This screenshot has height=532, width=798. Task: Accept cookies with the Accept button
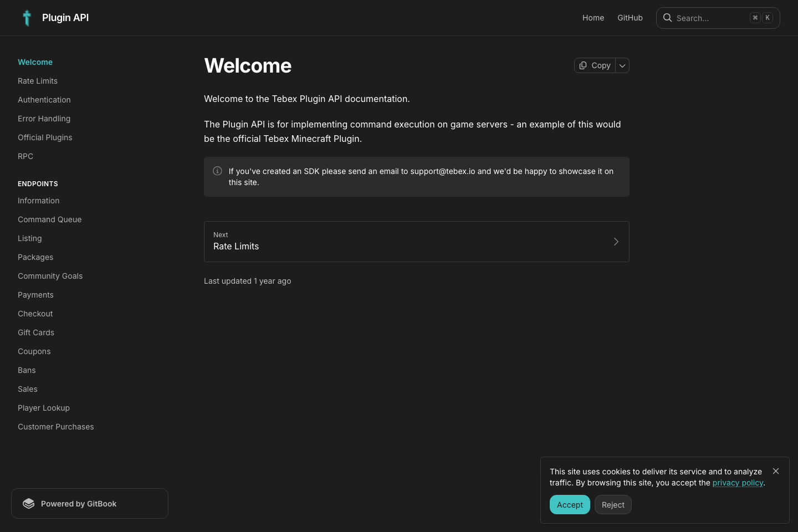[570, 505]
